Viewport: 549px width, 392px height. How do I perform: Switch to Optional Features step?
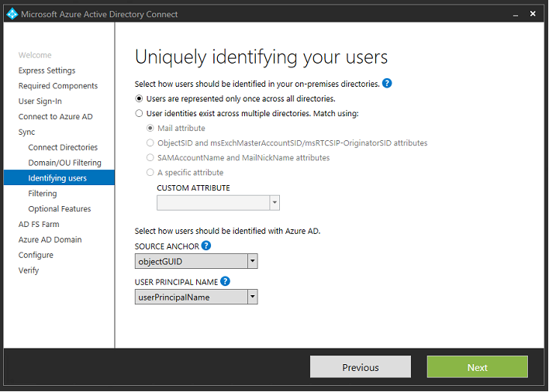(59, 208)
